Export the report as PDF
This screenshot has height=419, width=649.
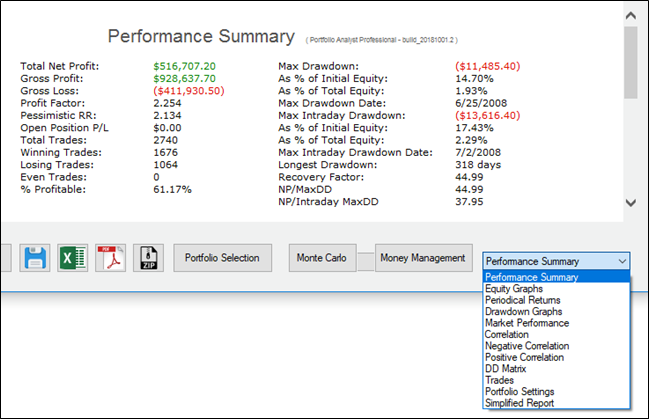click(x=110, y=258)
